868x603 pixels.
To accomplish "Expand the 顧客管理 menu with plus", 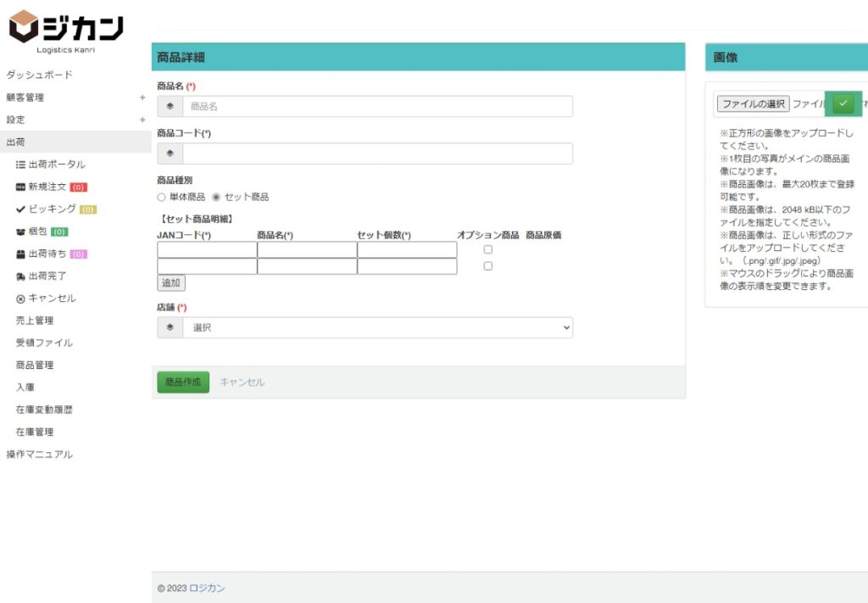I will [x=142, y=98].
